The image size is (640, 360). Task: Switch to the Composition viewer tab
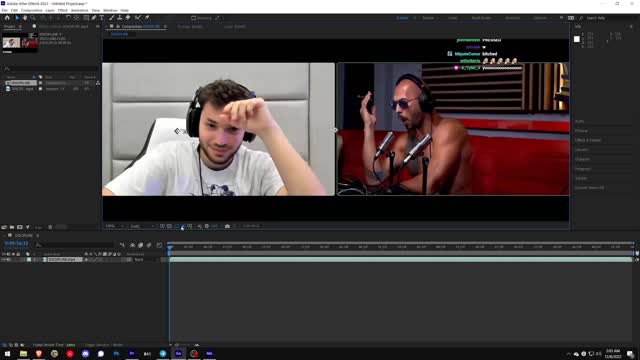point(140,27)
